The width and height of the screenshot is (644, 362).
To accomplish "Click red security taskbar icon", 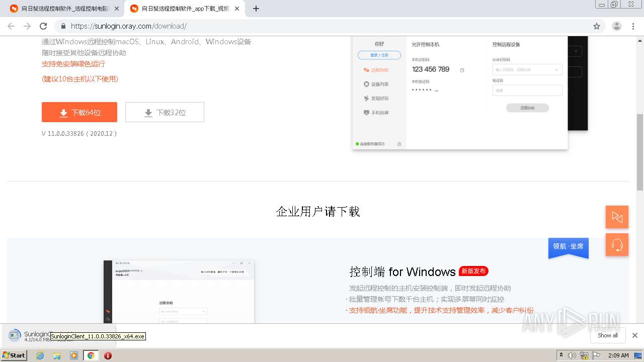I will point(108,355).
